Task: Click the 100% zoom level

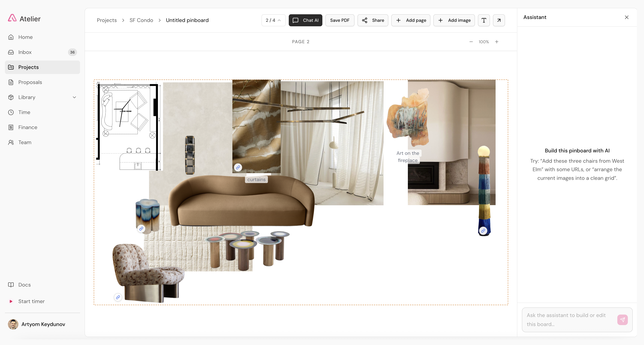Action: (x=484, y=42)
